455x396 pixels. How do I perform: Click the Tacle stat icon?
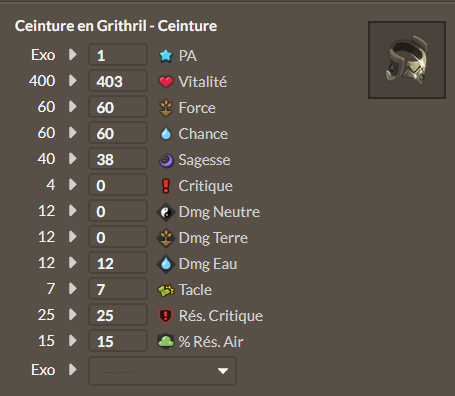point(166,290)
